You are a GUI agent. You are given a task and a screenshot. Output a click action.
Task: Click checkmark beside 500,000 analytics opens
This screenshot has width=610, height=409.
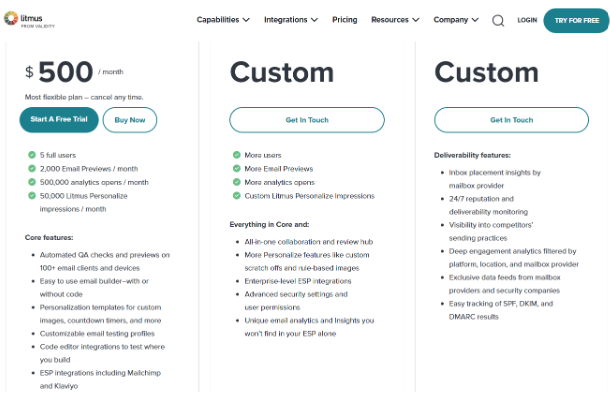(32, 182)
